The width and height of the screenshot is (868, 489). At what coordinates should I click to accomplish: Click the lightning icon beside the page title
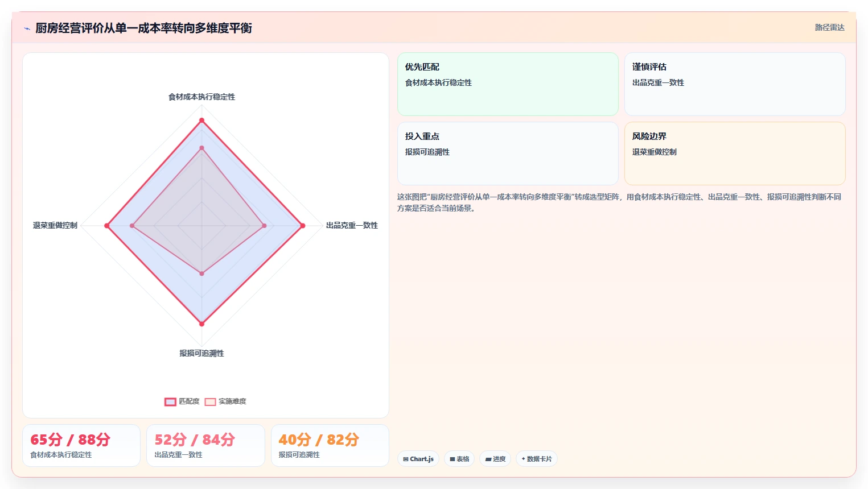[x=27, y=28]
